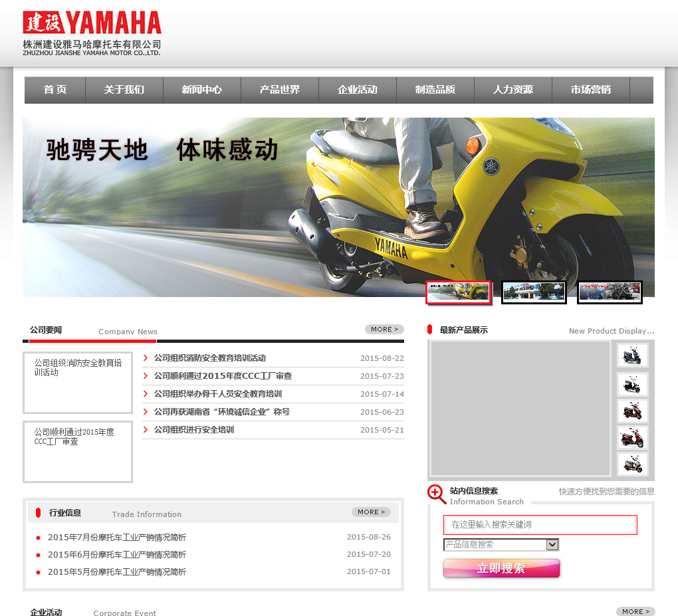Click date 2015-08-22 in company news
The height and width of the screenshot is (616, 678).
click(382, 358)
